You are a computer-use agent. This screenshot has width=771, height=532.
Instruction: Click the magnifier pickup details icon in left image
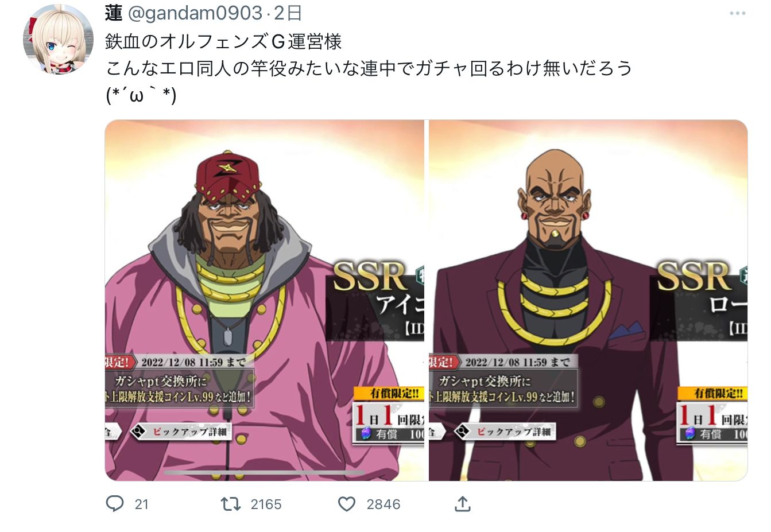(x=138, y=431)
